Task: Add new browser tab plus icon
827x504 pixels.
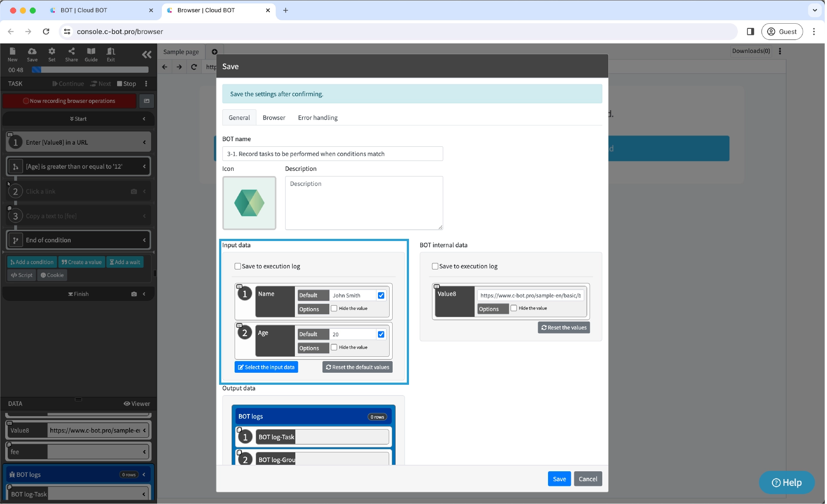Action: (214, 52)
